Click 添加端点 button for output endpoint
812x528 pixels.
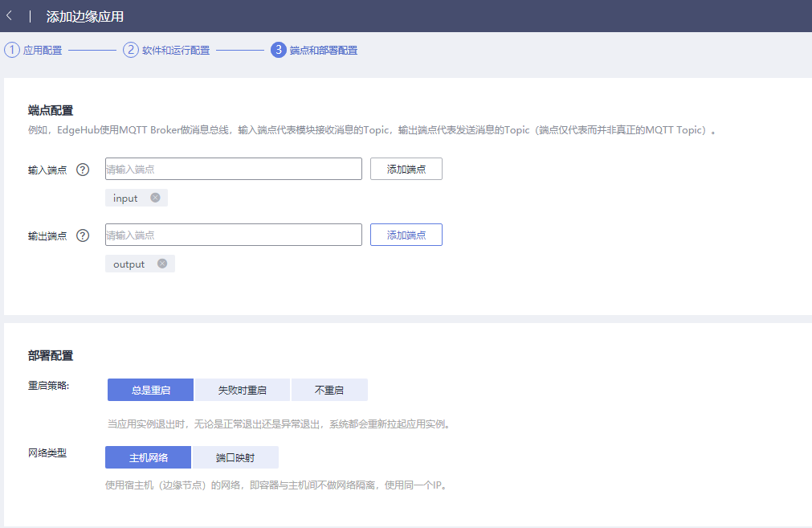(x=406, y=235)
